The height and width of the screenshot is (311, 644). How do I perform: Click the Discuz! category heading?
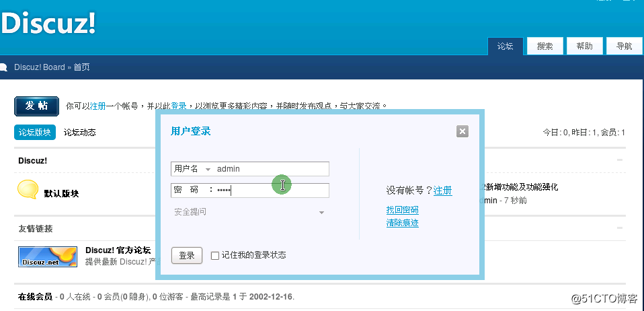pos(32,160)
